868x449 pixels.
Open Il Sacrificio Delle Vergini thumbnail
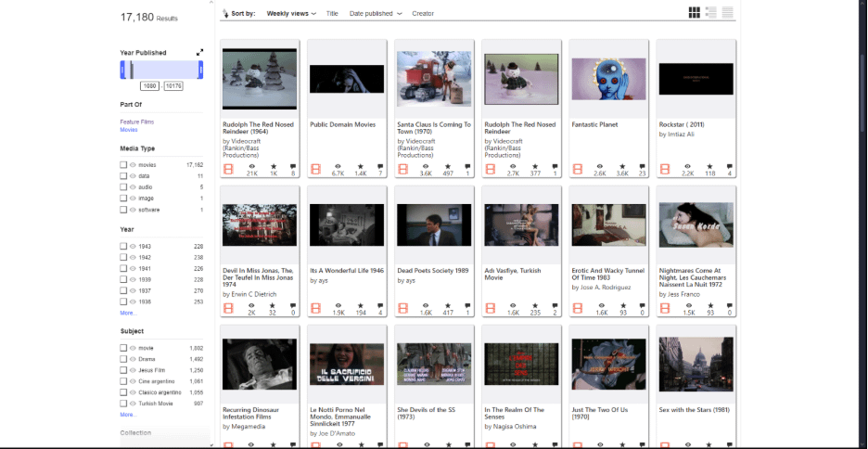click(347, 365)
